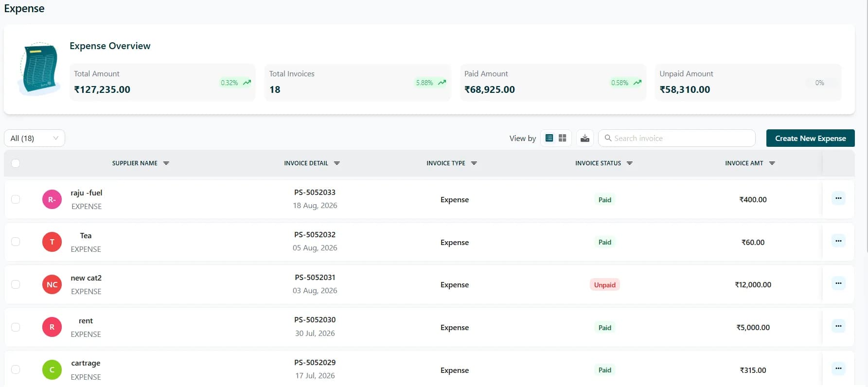Open Supplier Name column filter
Screen dimensions: 868x387
pyautogui.click(x=166, y=163)
